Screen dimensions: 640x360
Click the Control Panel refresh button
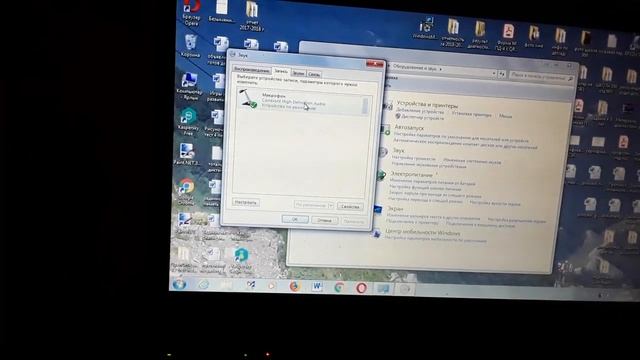[x=502, y=74]
